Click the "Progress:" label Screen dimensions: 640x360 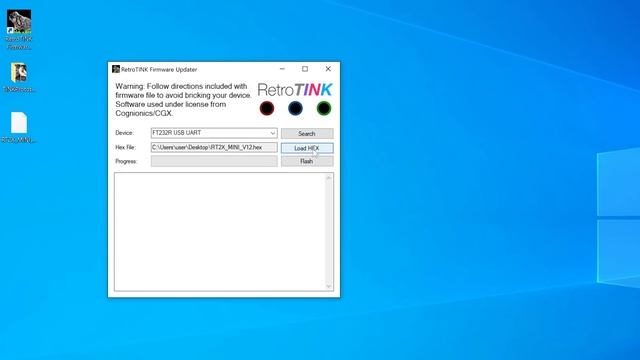pos(126,161)
